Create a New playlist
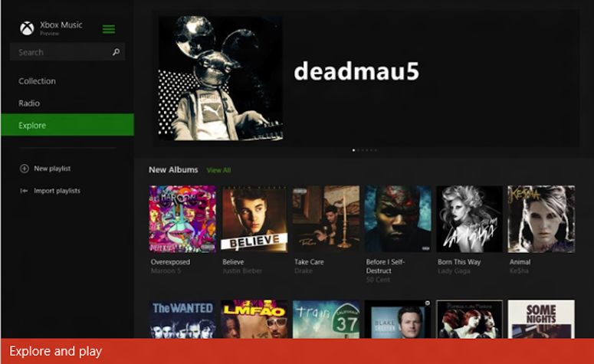 pyautogui.click(x=52, y=169)
